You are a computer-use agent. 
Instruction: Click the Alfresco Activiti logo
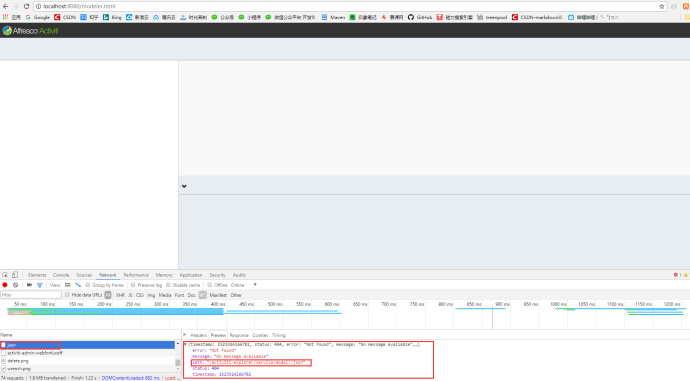point(30,31)
